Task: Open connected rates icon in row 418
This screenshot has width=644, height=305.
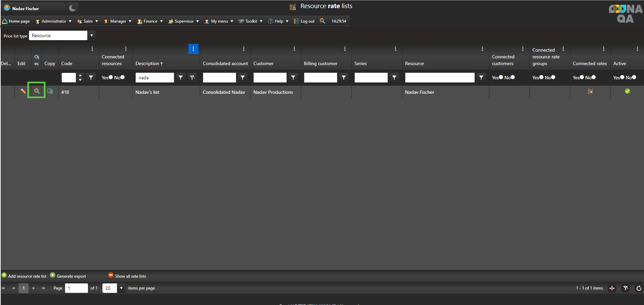Action: coord(590,91)
